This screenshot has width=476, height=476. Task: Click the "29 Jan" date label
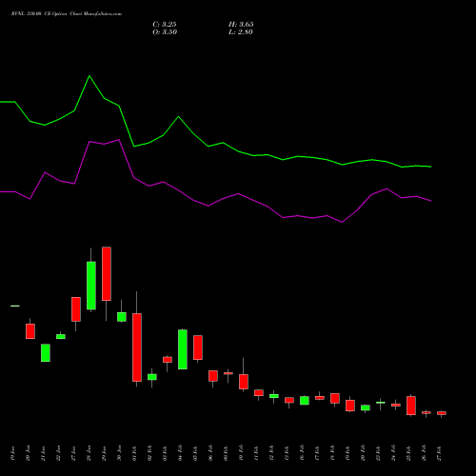(x=104, y=453)
